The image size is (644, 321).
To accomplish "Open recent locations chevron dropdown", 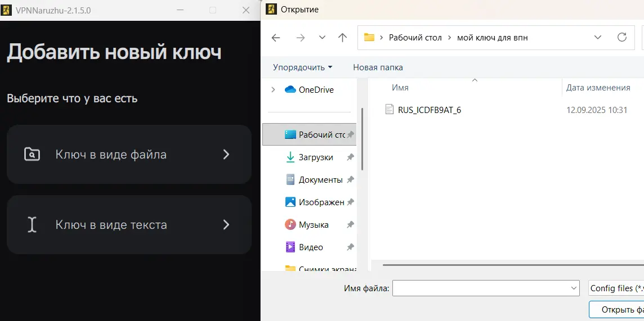I will point(322,38).
